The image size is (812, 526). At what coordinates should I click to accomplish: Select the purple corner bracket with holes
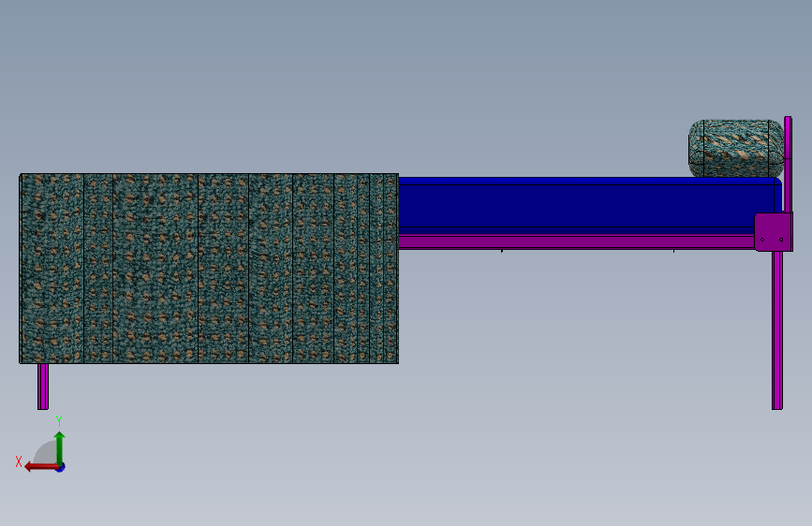(x=774, y=232)
